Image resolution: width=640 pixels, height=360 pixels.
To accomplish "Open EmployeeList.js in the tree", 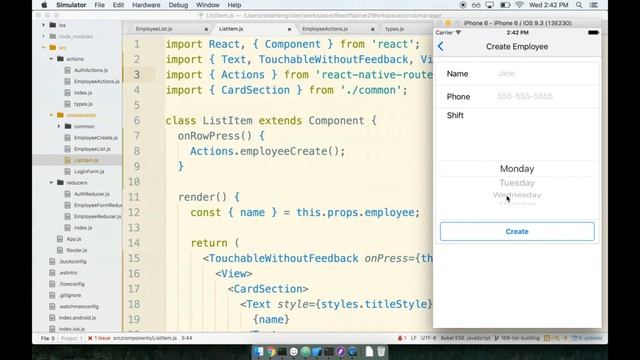I will 92,149.
